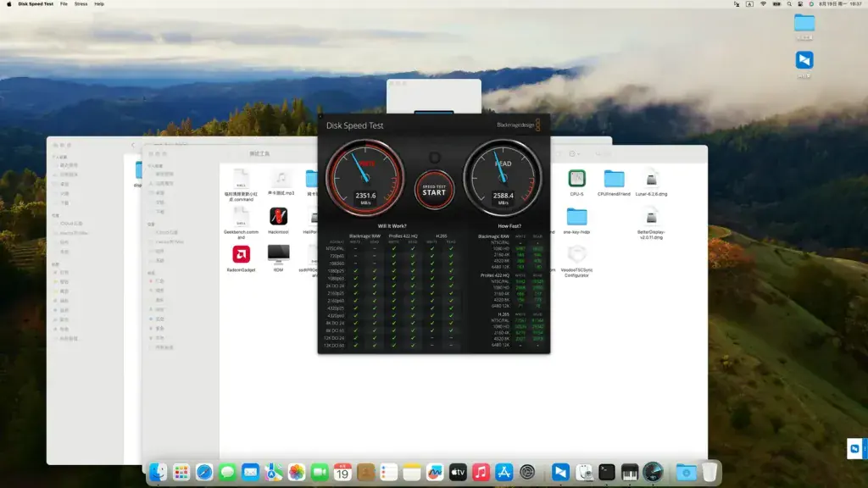Viewport: 868px width, 488px height.
Task: Open the Calendar app in the Dock
Action: tap(342, 472)
